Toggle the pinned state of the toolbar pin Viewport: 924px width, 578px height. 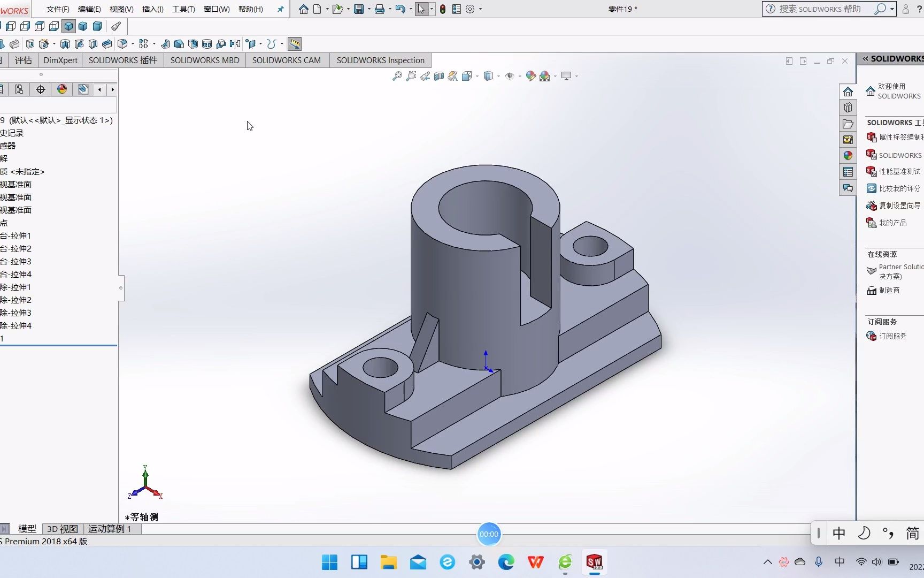point(280,9)
